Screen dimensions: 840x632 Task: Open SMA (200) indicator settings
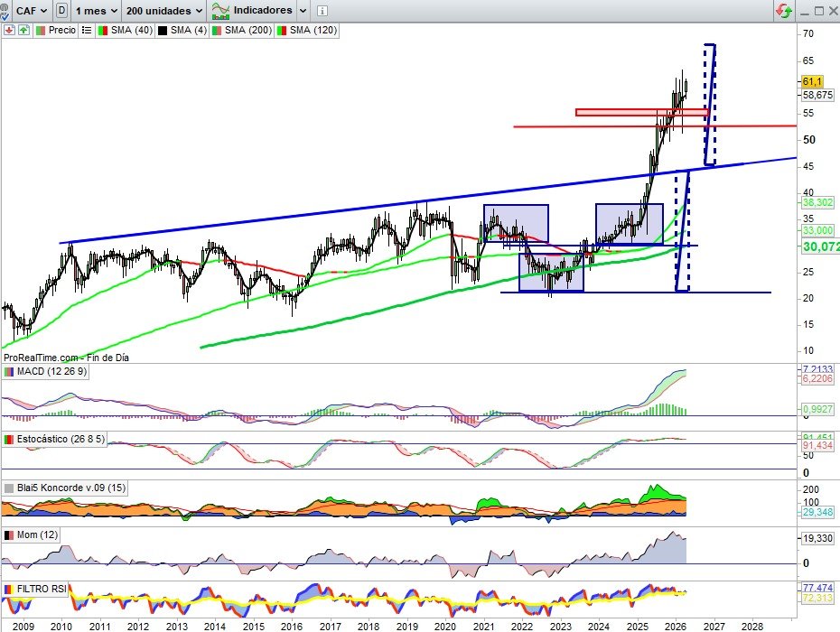pyautogui.click(x=248, y=30)
